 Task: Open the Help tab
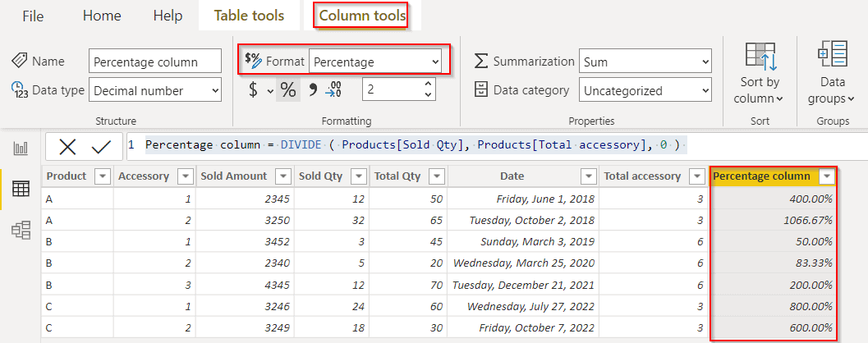click(168, 16)
